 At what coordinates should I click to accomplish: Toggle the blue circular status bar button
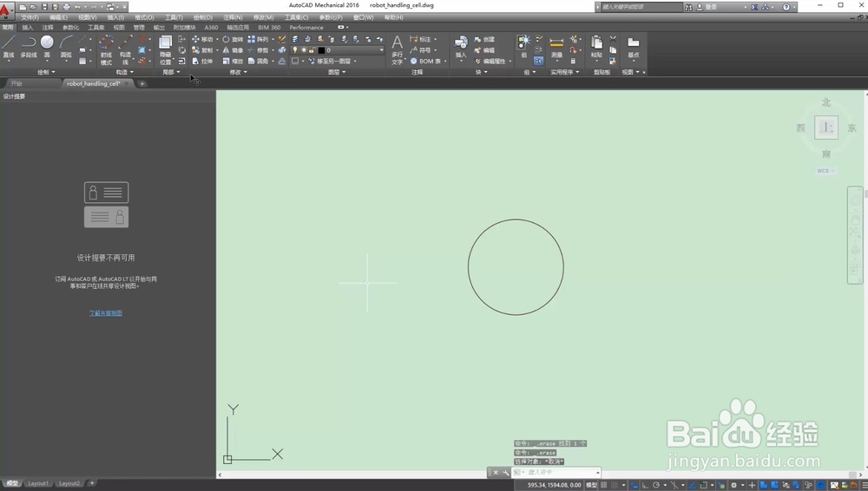point(821,485)
